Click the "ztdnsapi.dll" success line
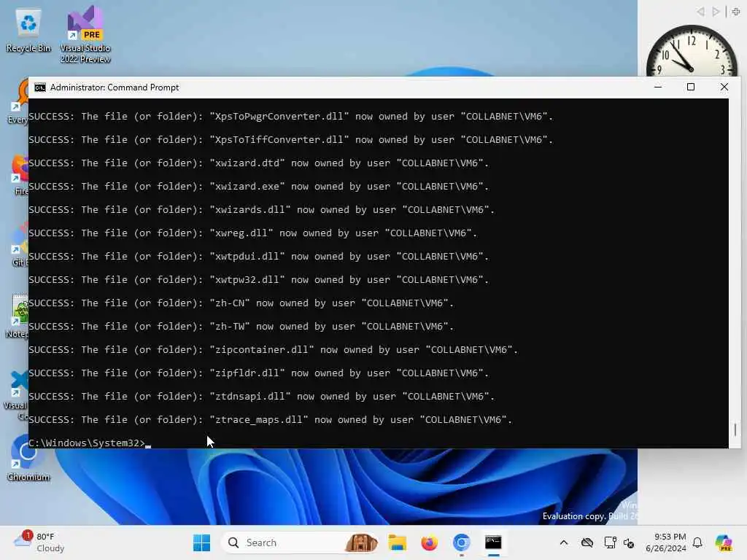The image size is (747, 560). 262,396
